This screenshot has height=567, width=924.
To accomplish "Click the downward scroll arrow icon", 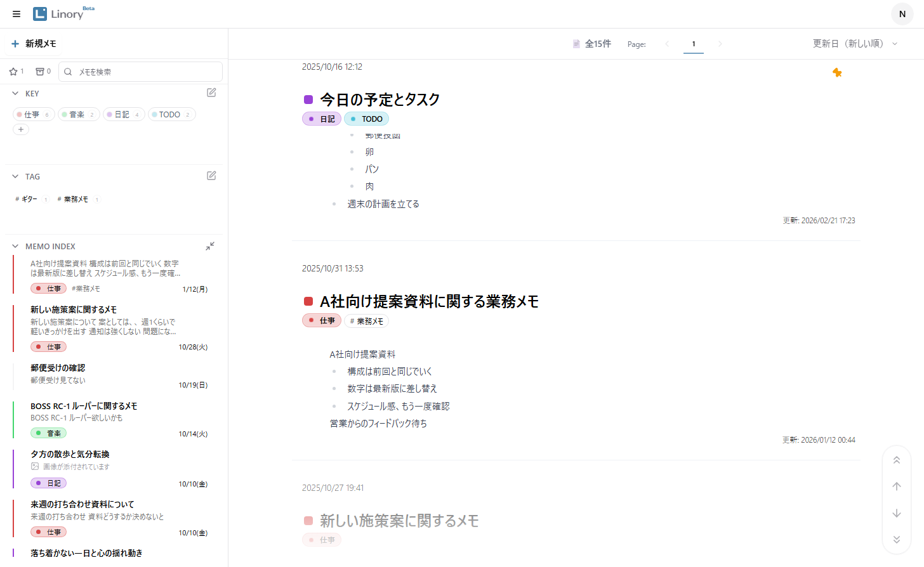I will point(897,513).
